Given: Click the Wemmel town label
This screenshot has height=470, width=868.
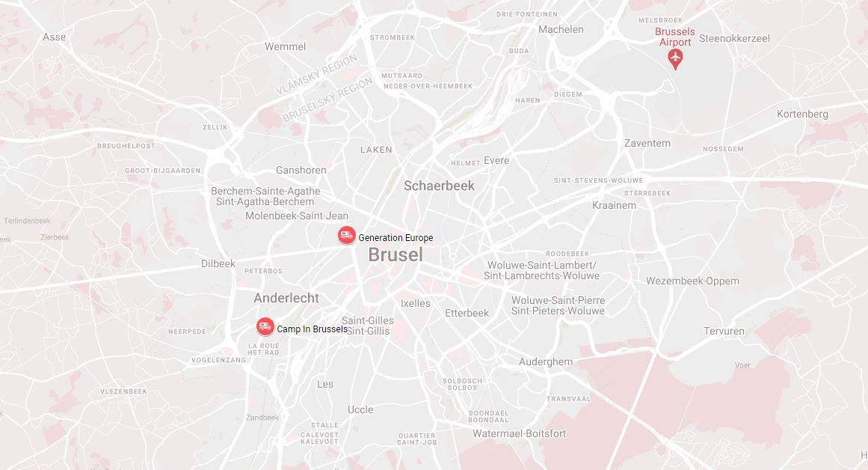Looking at the screenshot, I should [x=285, y=46].
